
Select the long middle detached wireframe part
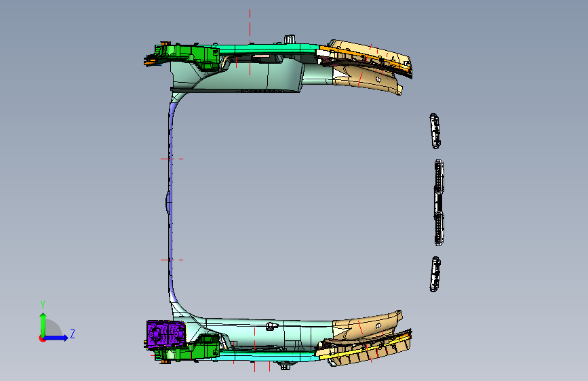[x=439, y=203]
